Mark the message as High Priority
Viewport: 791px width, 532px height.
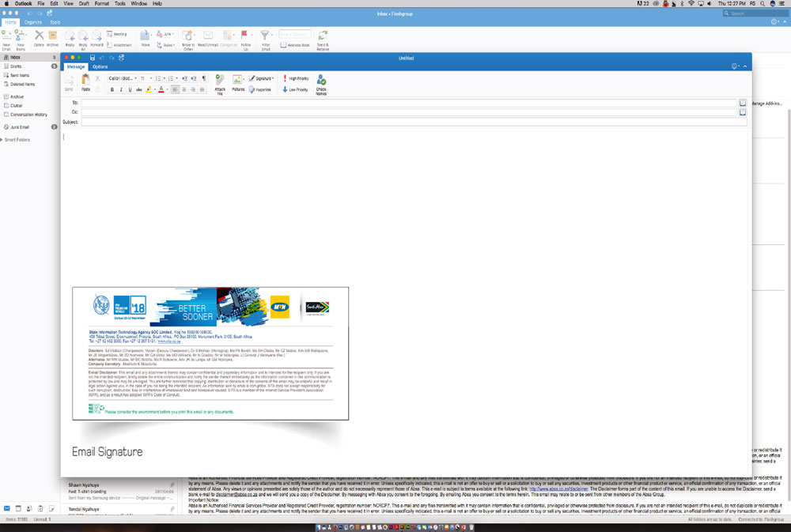(296, 79)
